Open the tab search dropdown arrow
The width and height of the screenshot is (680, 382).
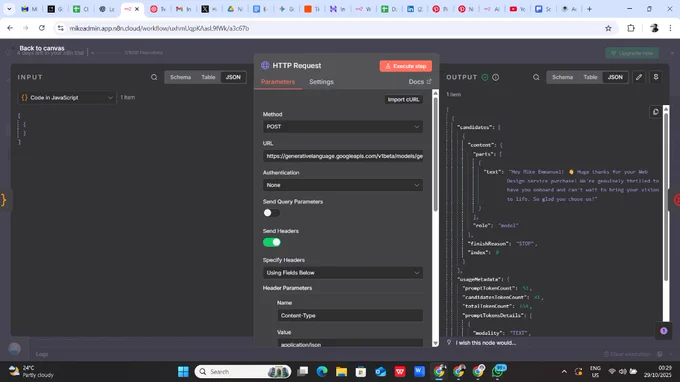click(9, 9)
